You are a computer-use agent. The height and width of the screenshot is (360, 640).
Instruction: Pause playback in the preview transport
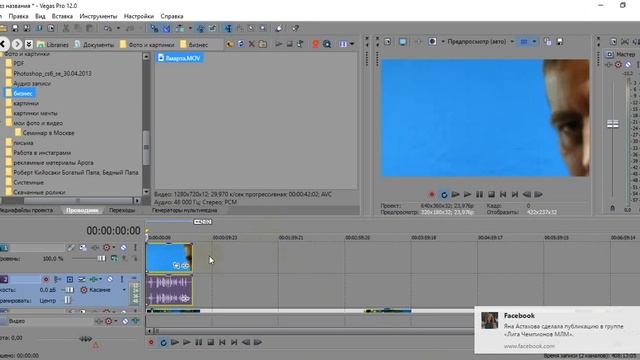pos(479,194)
